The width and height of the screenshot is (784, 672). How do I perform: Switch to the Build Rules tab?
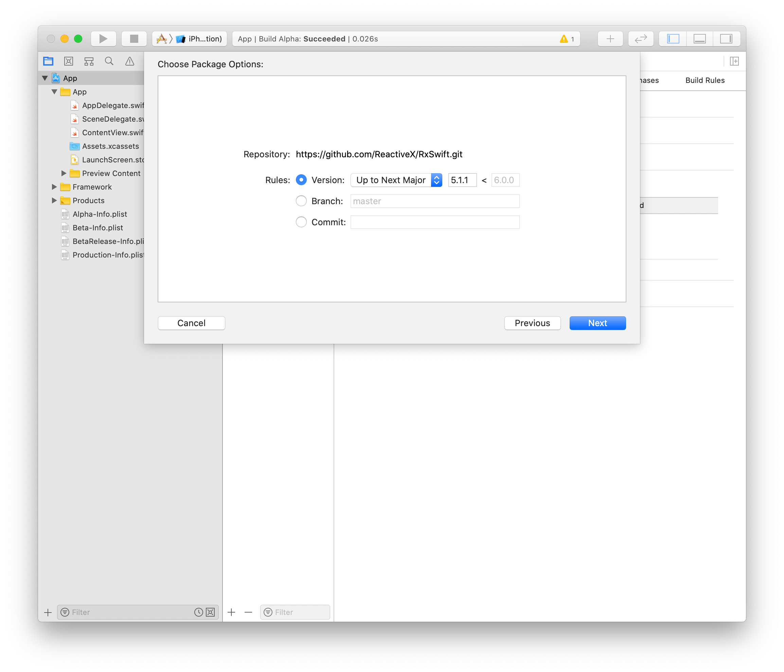(705, 80)
